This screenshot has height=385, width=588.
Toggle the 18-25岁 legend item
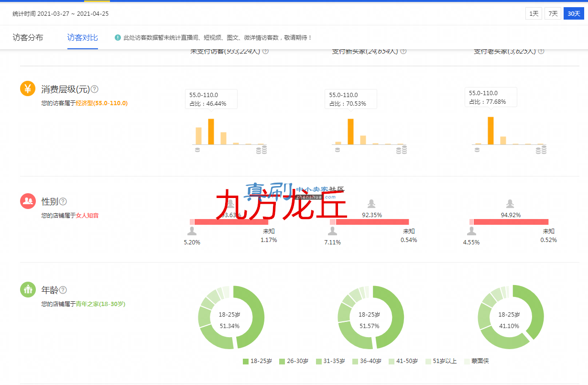(258, 361)
